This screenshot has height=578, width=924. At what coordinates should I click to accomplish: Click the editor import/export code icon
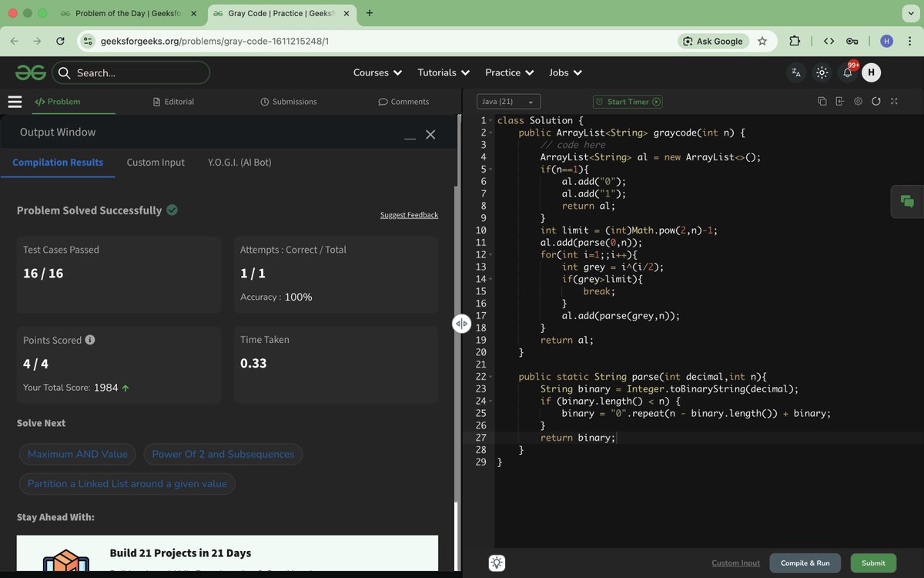click(x=839, y=102)
